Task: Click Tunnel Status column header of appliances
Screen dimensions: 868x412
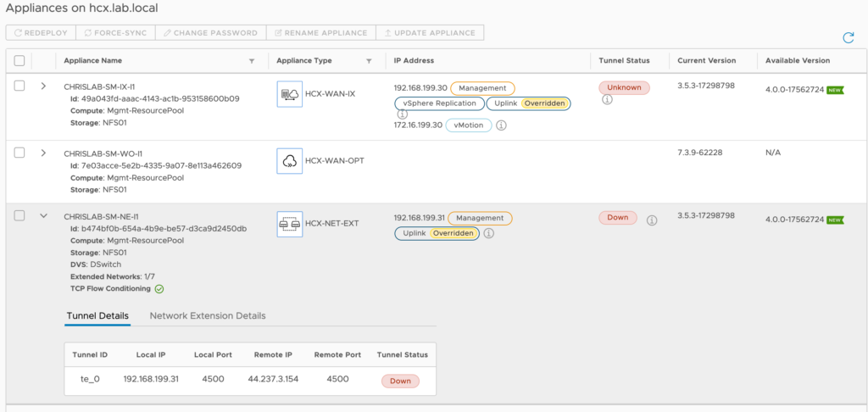Action: click(x=625, y=61)
